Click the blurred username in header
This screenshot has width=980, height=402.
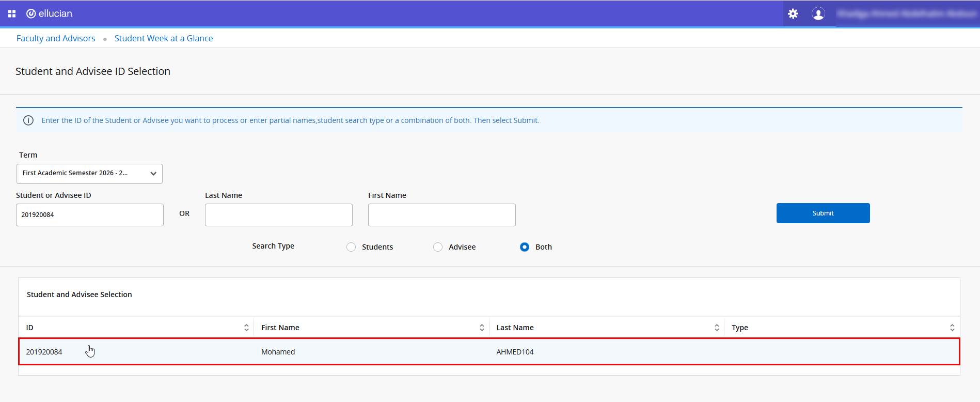click(x=907, y=14)
